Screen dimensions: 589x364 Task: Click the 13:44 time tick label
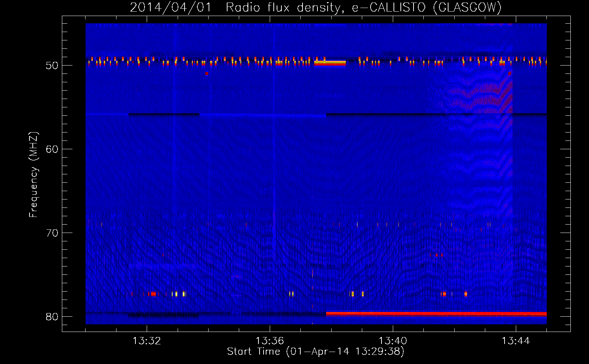click(516, 341)
